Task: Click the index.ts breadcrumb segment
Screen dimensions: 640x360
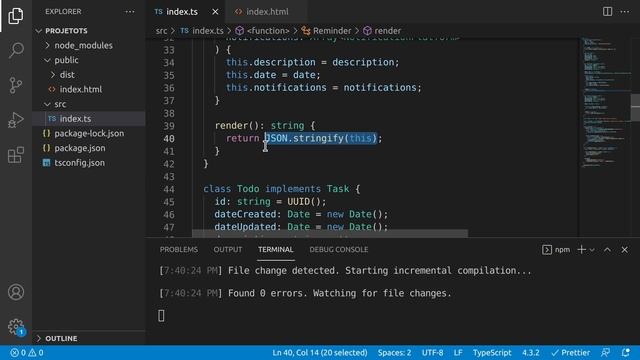Action: point(202,31)
